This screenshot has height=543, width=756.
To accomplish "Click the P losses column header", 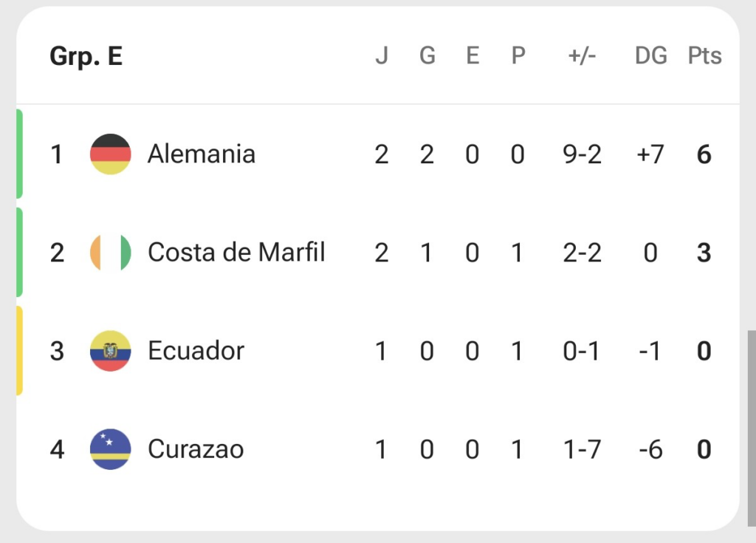I will click(518, 55).
